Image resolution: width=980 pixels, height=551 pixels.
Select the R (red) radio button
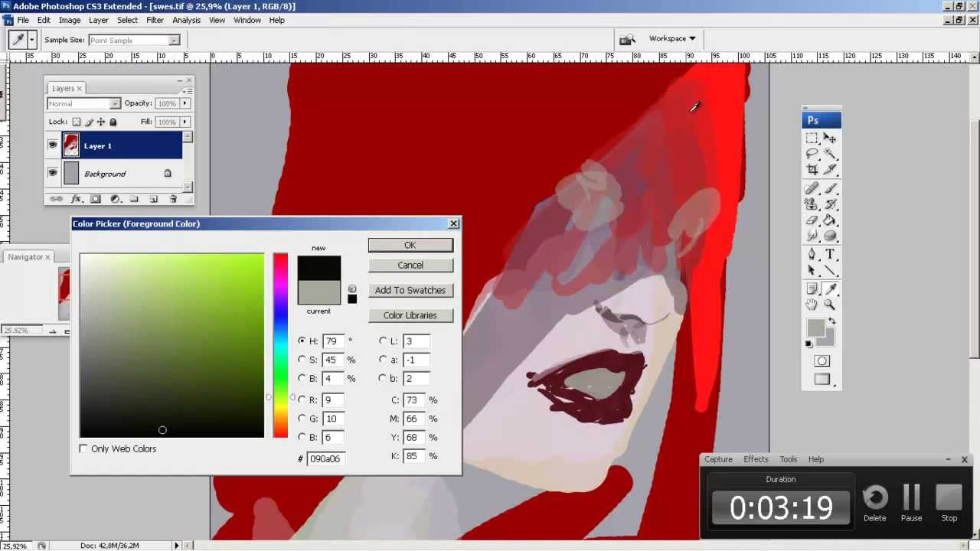click(x=302, y=399)
